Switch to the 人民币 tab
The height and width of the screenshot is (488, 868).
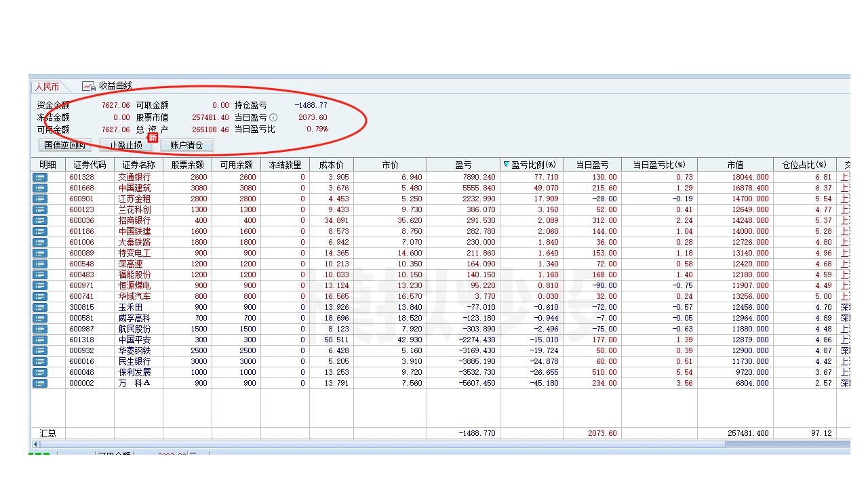click(47, 87)
